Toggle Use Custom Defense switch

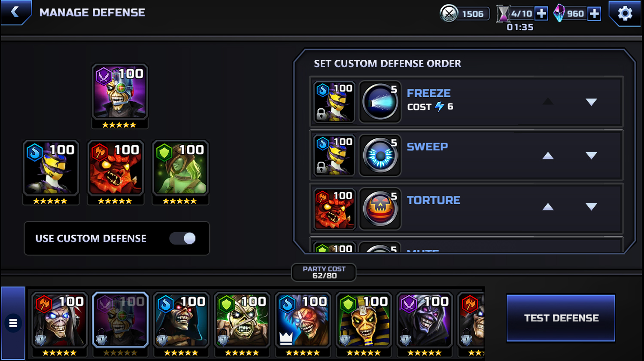182,239
